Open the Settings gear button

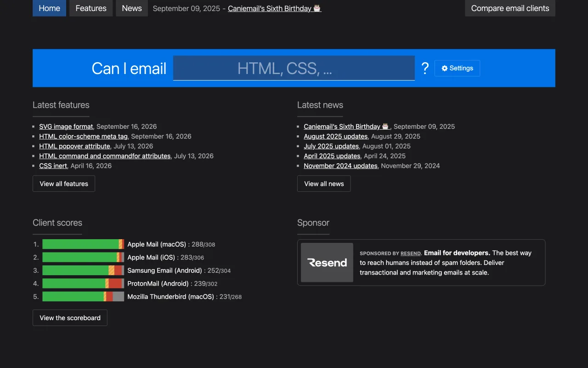(457, 68)
